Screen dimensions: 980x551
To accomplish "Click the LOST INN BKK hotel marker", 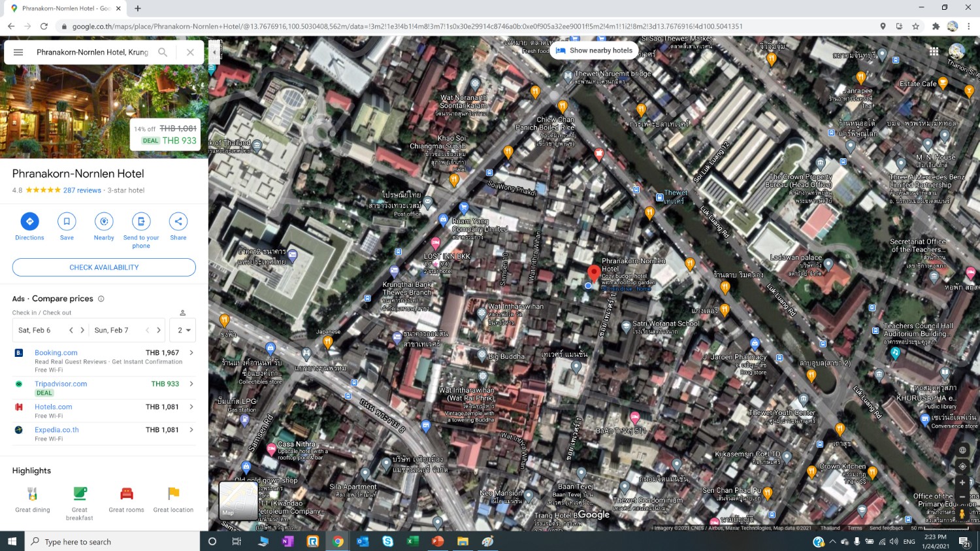I will tap(436, 244).
